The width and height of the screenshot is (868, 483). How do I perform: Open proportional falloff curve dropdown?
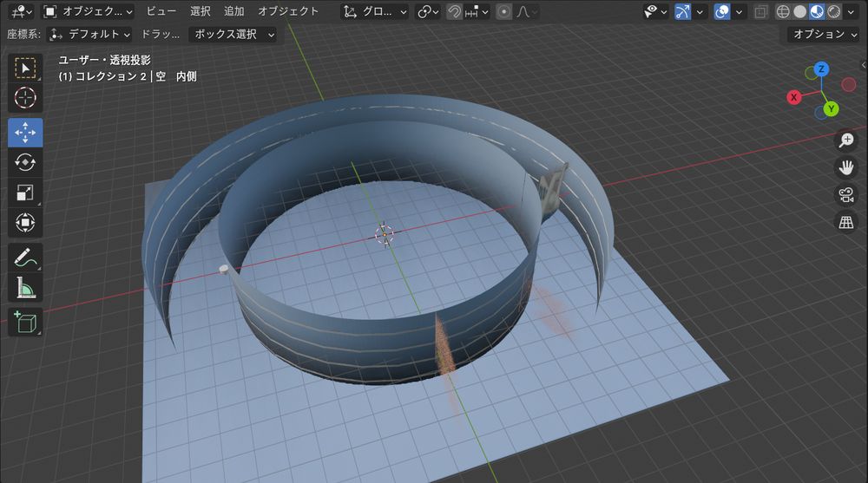click(x=527, y=11)
